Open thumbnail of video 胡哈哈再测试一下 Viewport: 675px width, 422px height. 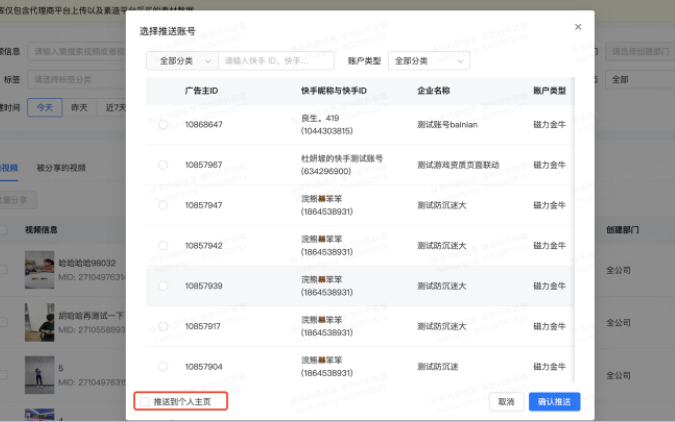[40, 323]
